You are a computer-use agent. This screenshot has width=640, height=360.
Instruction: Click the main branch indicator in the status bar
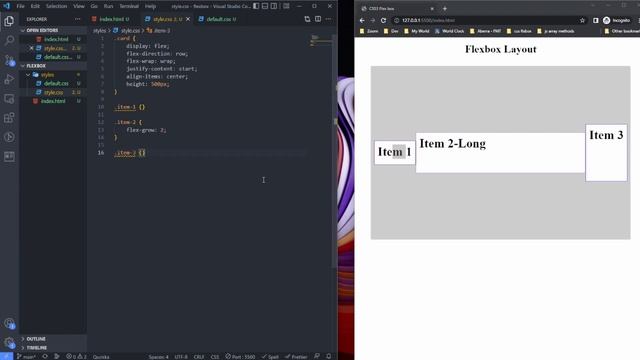(27, 356)
